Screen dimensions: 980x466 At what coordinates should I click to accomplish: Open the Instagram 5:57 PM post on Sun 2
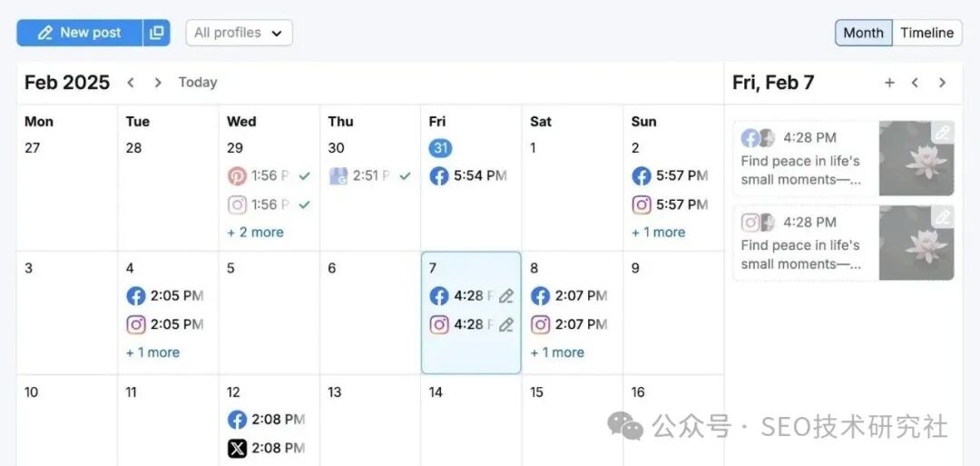click(671, 204)
